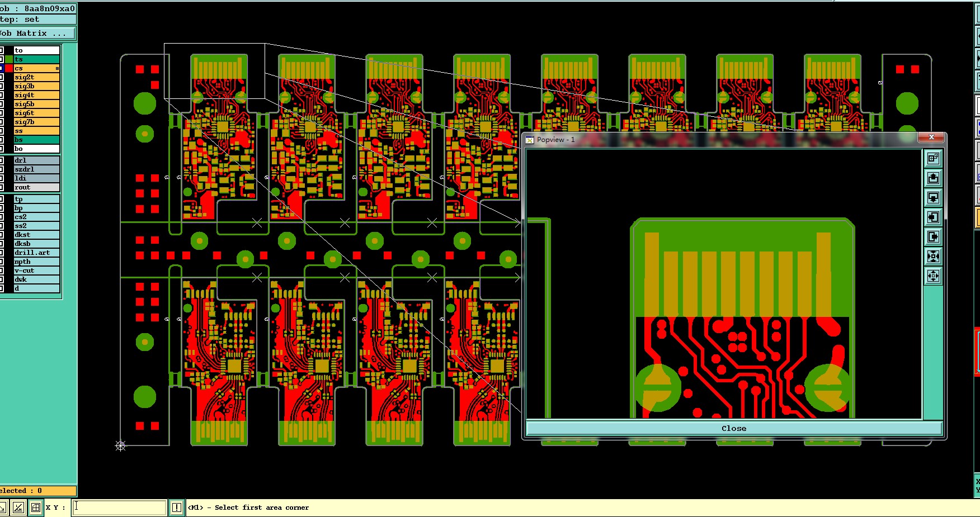Select the 'd' layer row
Image resolution: width=980 pixels, height=517 pixels.
(x=36, y=288)
